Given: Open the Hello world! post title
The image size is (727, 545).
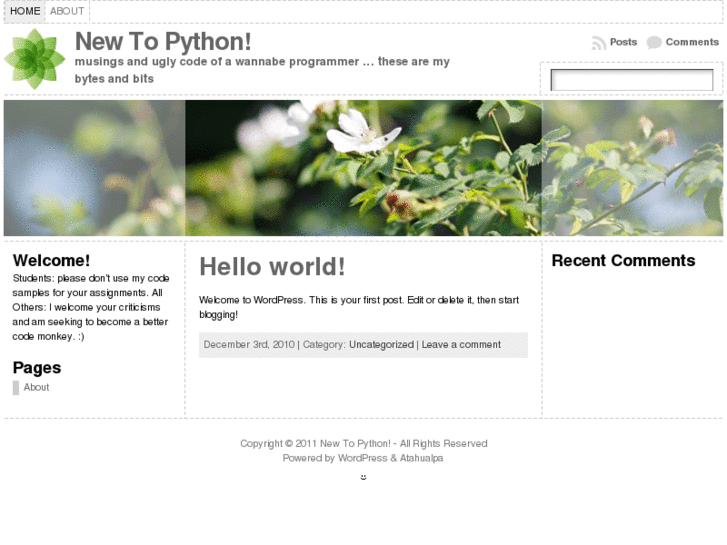Looking at the screenshot, I should click(272, 267).
